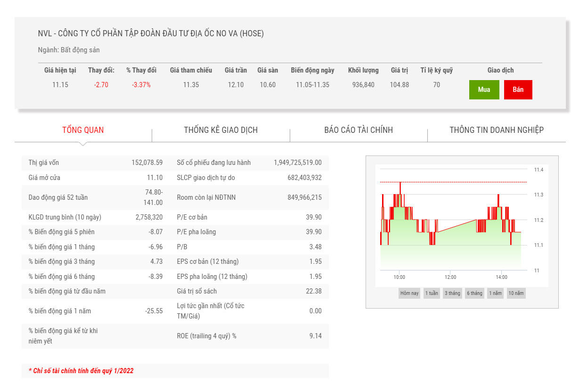Set the chart range to 1 năm
The height and width of the screenshot is (392, 571).
pyautogui.click(x=495, y=293)
